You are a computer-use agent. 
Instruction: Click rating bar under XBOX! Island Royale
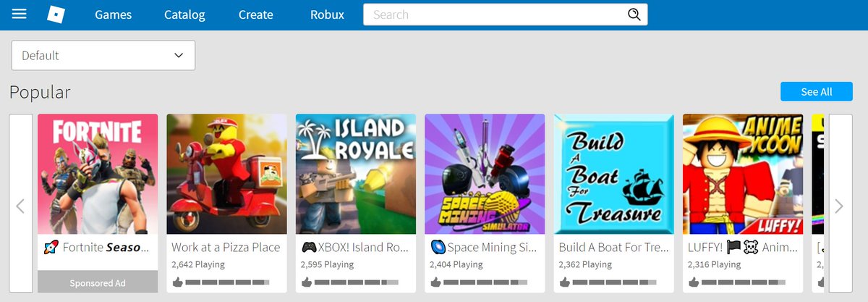click(357, 281)
